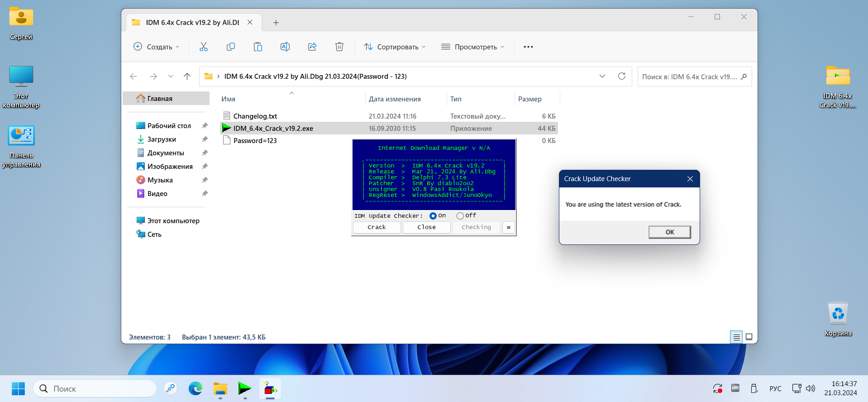
Task: Click the Rename icon in toolbar
Action: click(x=285, y=47)
